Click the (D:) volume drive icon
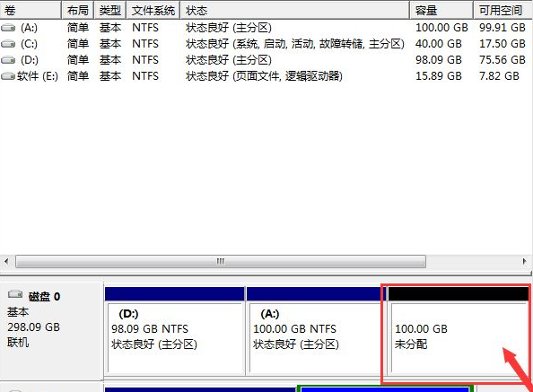This screenshot has width=533, height=392. click(x=8, y=60)
